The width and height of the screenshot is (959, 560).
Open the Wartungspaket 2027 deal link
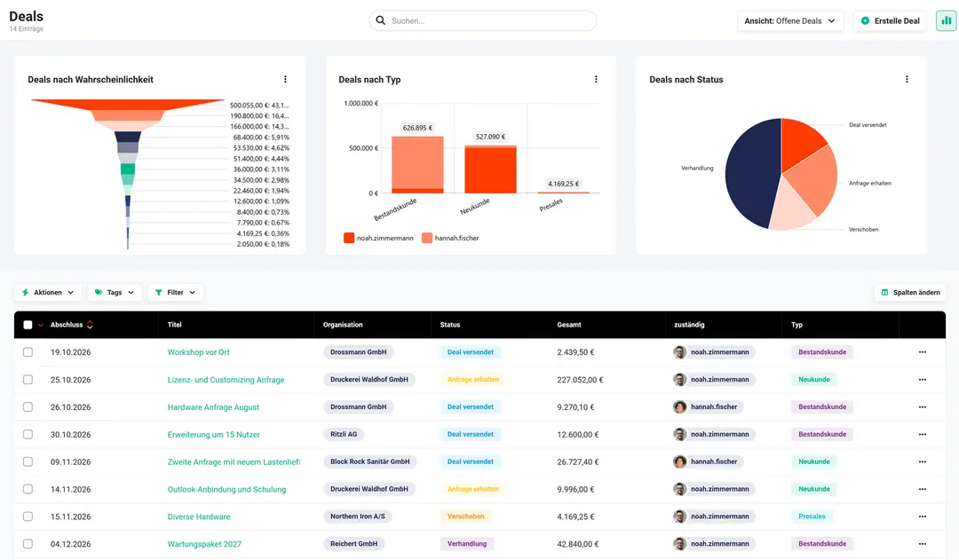pos(204,544)
